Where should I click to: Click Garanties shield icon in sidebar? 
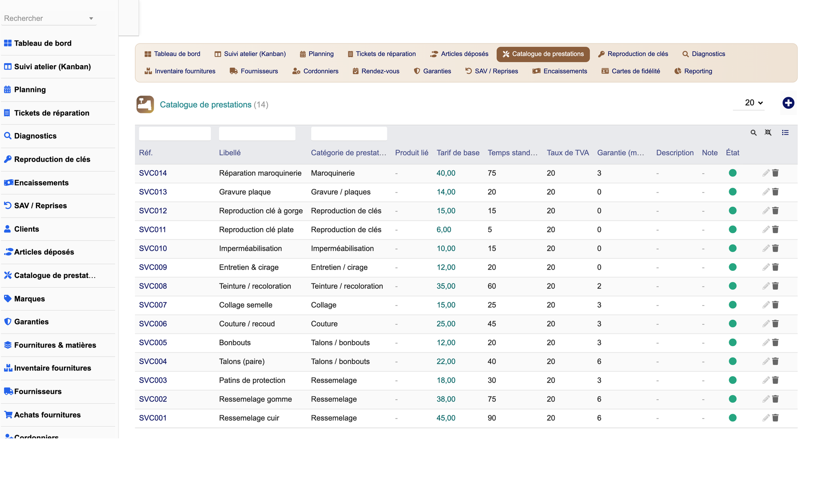[8, 321]
